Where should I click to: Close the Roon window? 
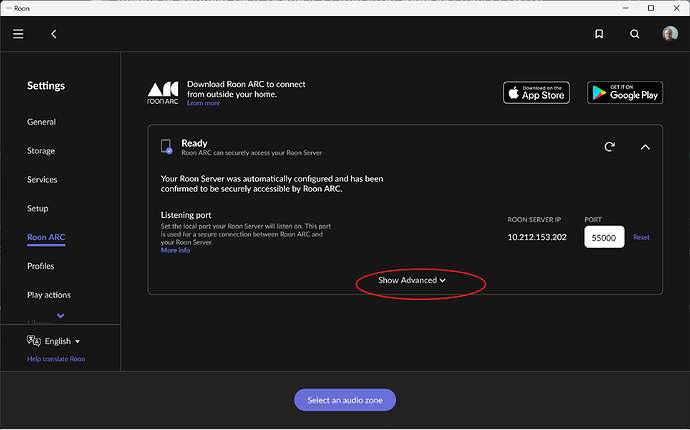676,8
